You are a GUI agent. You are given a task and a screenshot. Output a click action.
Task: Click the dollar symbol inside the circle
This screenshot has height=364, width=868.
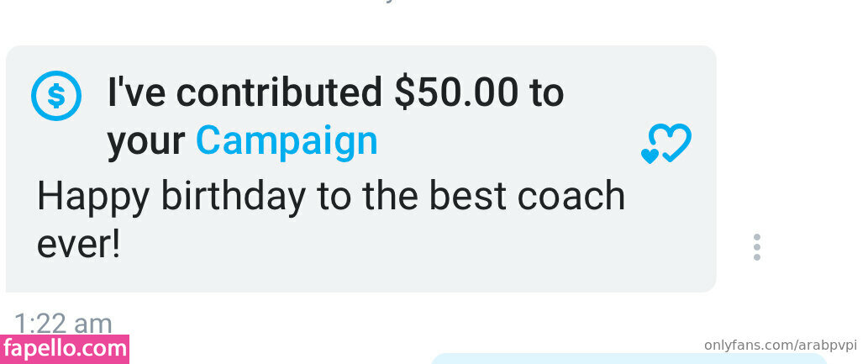coord(56,97)
